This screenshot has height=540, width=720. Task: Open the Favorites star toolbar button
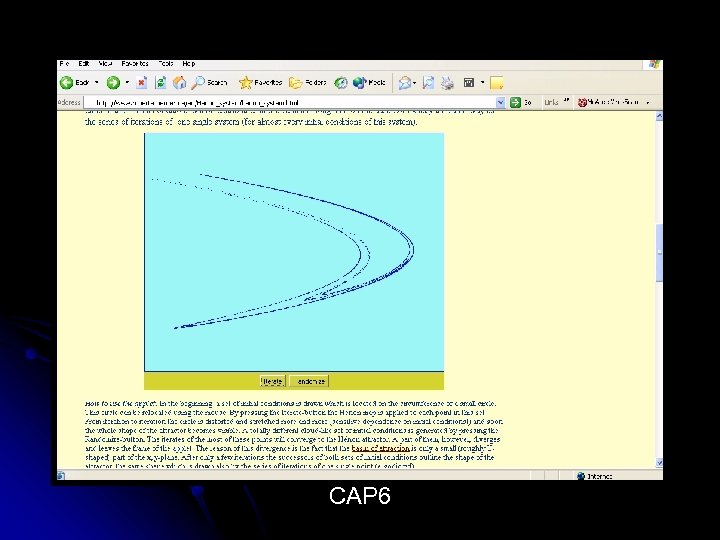260,83
